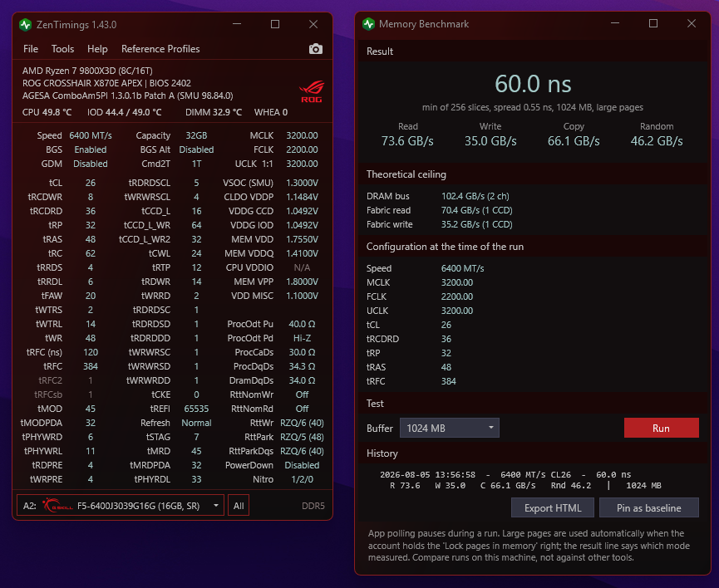Click the ZenTimings app logo icon
Screen dimensions: 719x588
click(25, 25)
